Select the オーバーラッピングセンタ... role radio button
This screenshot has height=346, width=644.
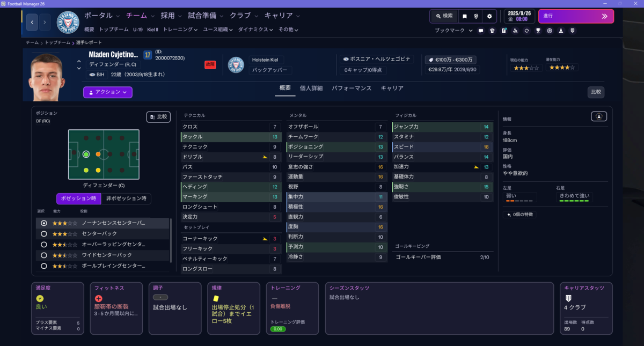[x=44, y=245]
